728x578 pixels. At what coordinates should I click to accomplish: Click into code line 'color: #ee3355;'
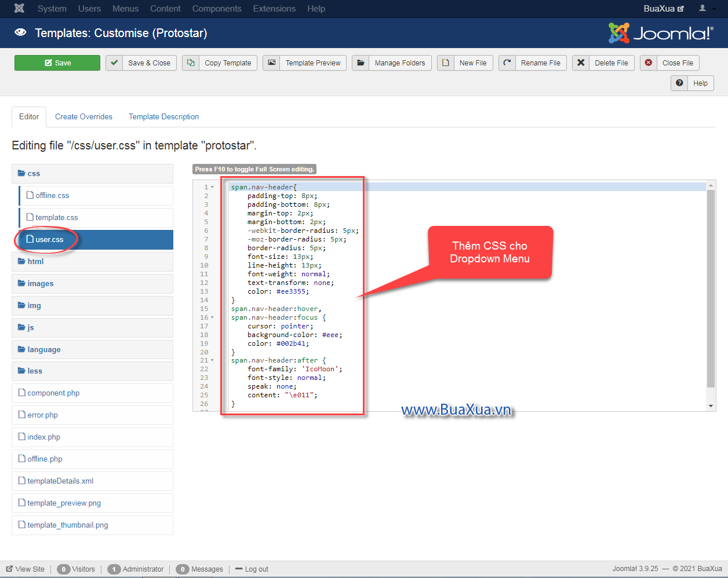(x=278, y=291)
